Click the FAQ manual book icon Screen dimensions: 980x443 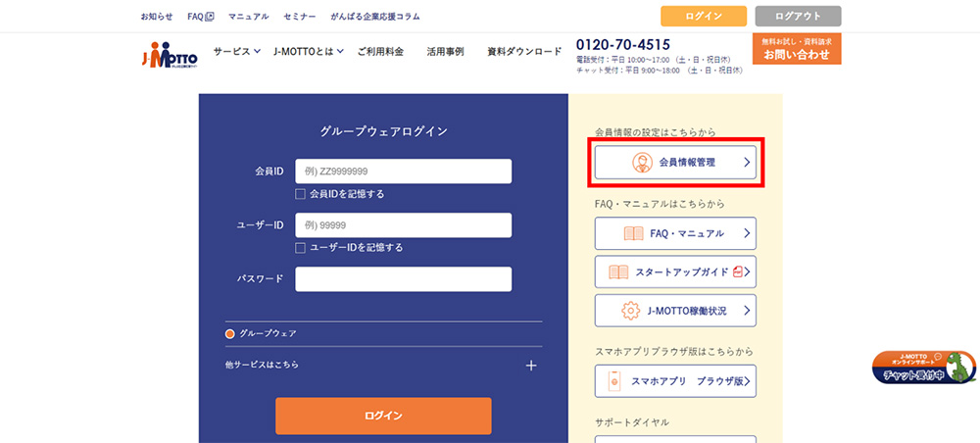pos(633,233)
